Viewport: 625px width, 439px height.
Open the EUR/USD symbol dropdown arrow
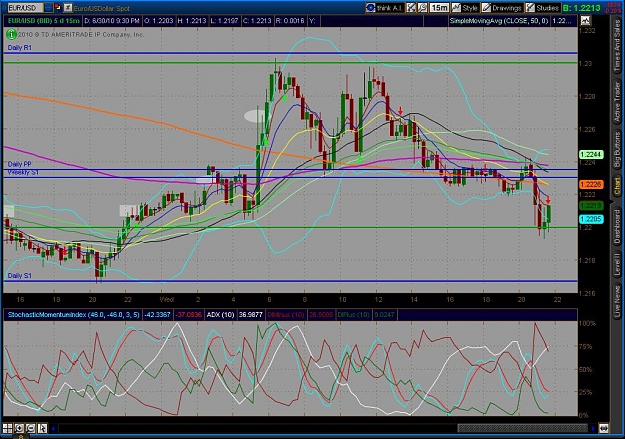[x=48, y=7]
